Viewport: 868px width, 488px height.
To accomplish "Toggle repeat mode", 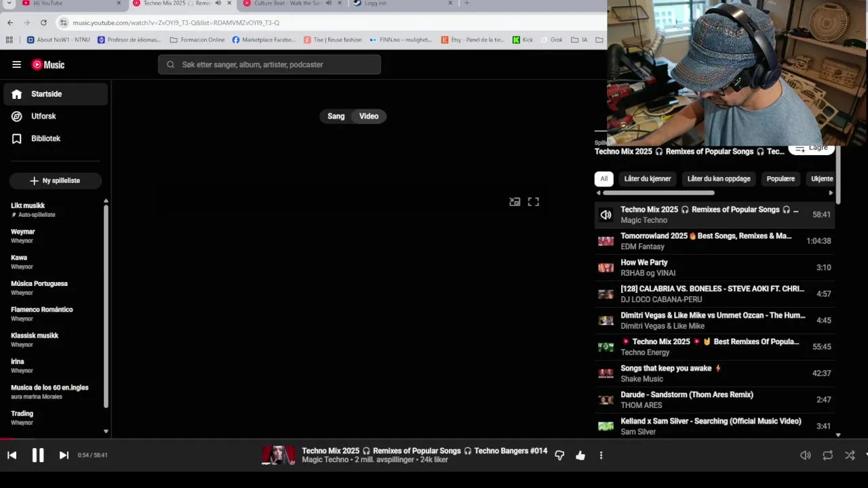I will [x=828, y=455].
